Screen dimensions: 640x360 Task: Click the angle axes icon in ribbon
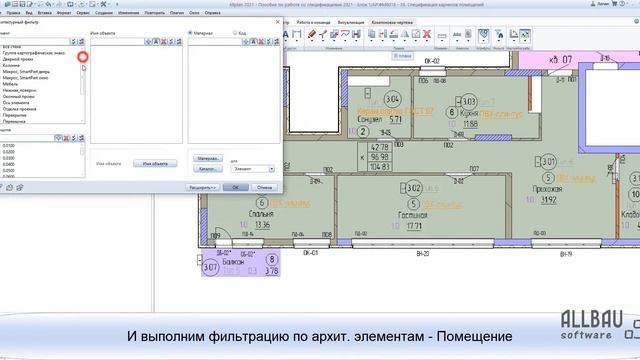tap(514, 35)
